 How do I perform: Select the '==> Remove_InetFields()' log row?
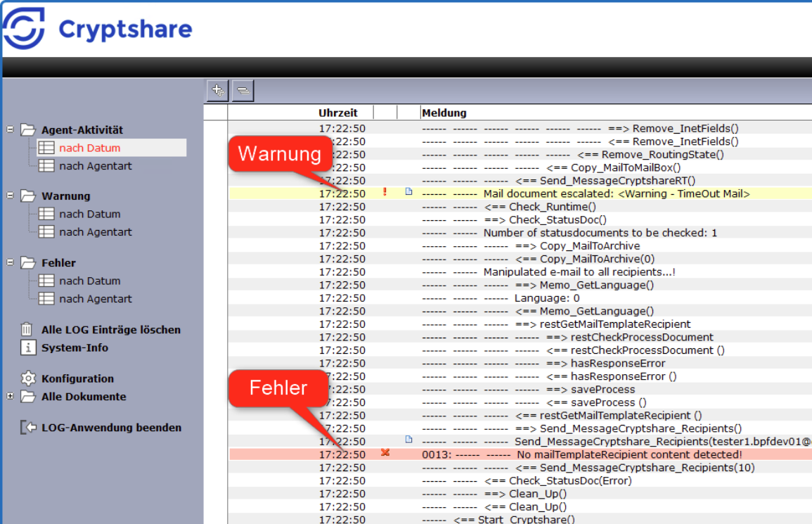pos(520,129)
